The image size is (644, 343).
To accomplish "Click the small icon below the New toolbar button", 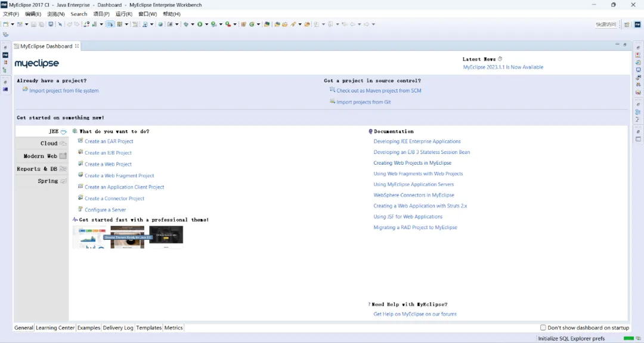I will coord(6,35).
